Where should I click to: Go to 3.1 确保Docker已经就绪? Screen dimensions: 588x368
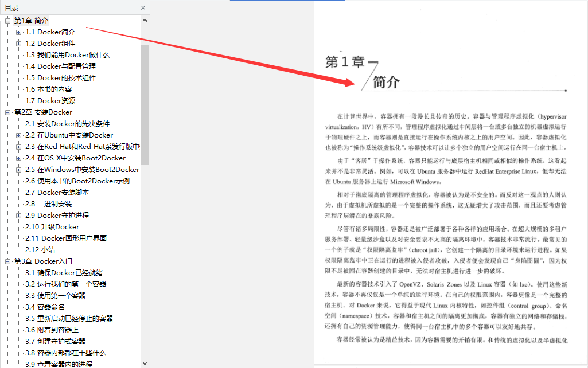[64, 273]
